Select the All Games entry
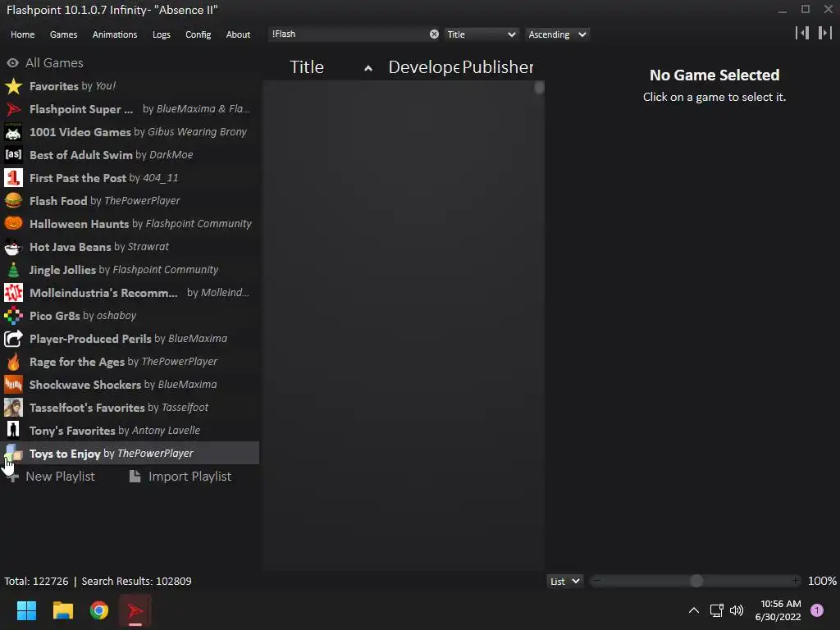 coord(130,62)
